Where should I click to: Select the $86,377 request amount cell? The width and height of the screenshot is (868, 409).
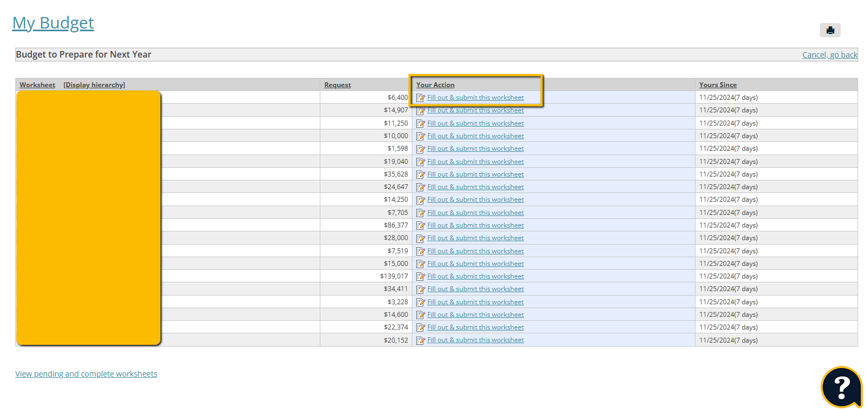[366, 225]
